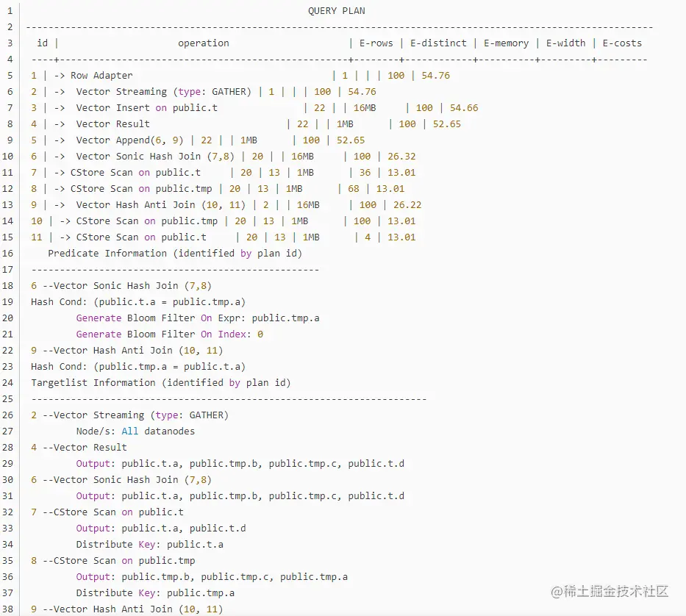Click 'Vector Insert on public.t' text
This screenshot has width=686, height=616.
tap(146, 108)
